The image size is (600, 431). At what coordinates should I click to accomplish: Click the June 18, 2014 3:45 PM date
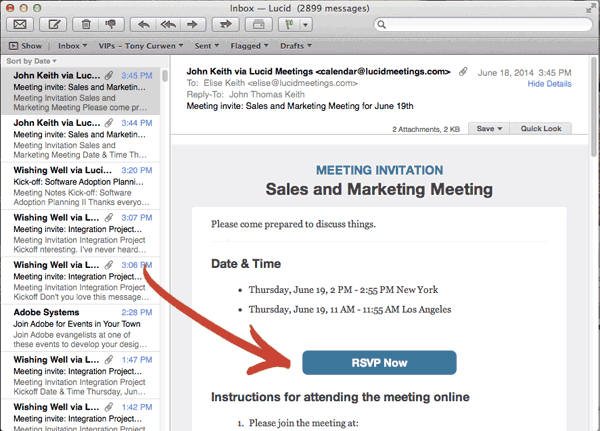click(524, 73)
